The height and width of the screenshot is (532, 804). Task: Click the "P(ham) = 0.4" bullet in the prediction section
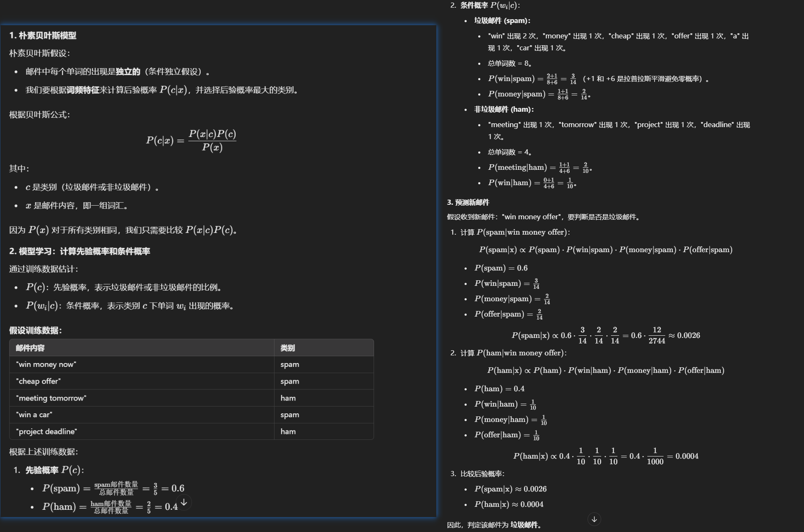click(x=499, y=389)
